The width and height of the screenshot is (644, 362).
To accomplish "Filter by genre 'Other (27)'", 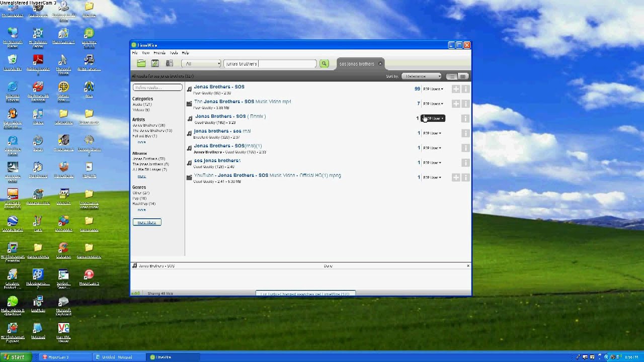I will tap(141, 193).
